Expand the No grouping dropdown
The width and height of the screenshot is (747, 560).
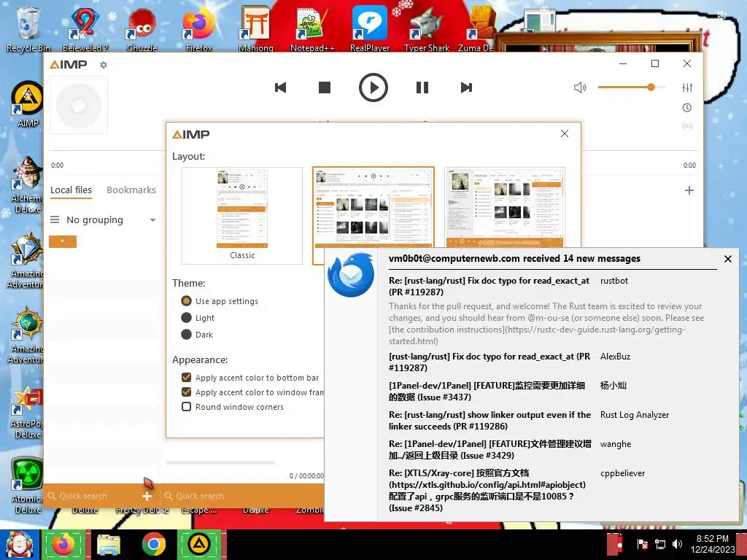coord(153,220)
